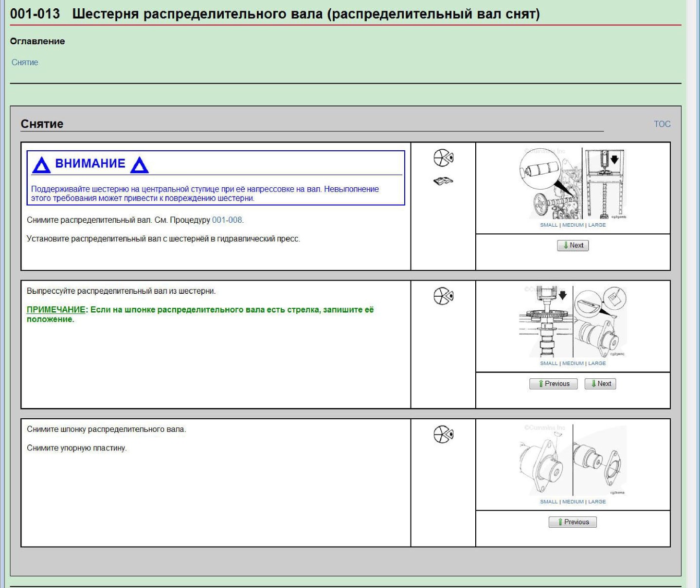Open procedure 001-008 link
Screen dimensions: 700x588
click(x=227, y=220)
